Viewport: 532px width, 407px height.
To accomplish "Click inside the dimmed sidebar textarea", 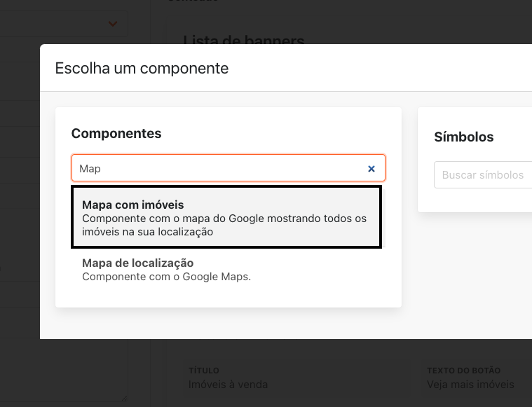I will click(63, 371).
